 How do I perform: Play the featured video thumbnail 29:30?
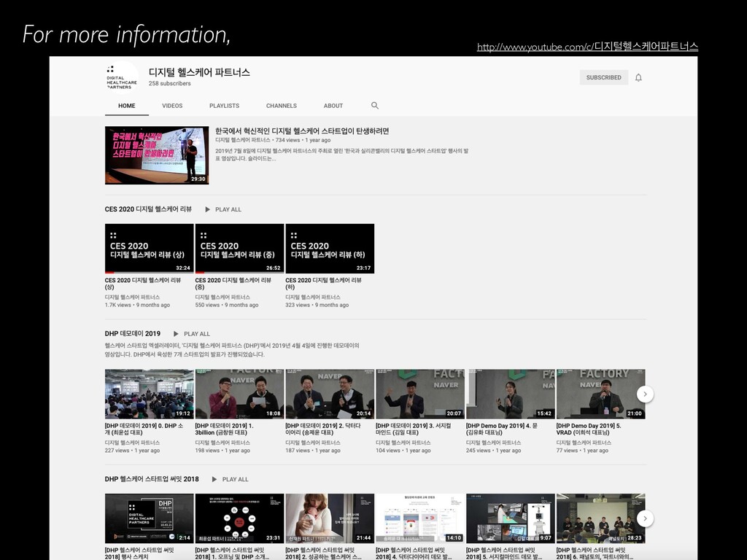[157, 155]
